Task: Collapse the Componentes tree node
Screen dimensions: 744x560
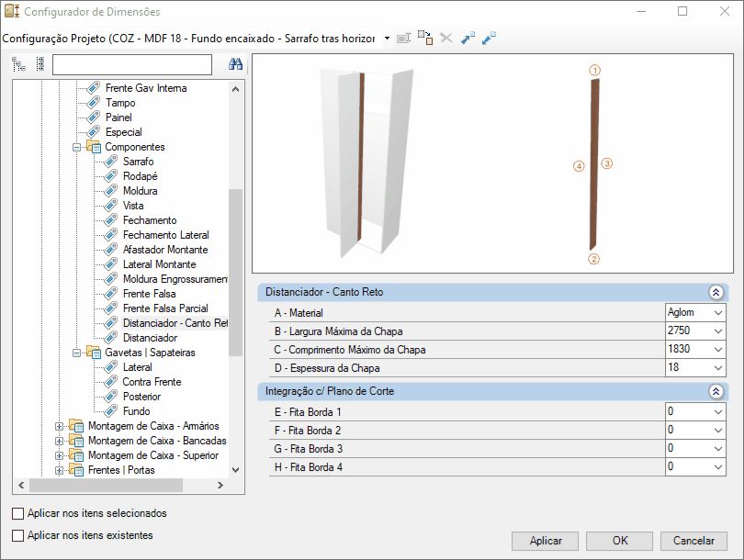Action: point(76,147)
